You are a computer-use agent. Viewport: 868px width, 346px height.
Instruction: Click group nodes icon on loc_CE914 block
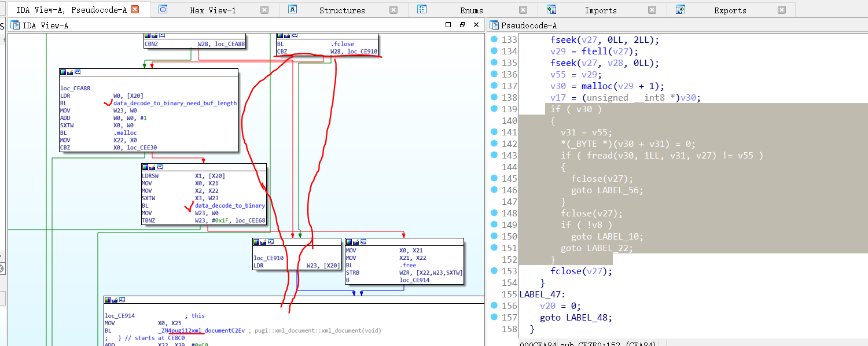click(x=122, y=300)
